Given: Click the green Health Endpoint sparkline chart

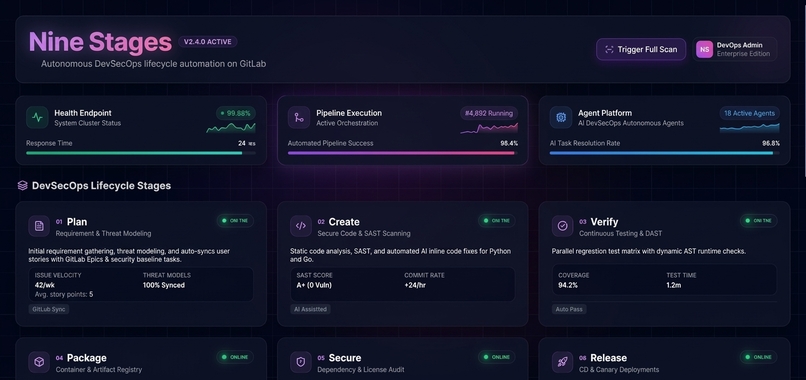Looking at the screenshot, I should (231, 128).
